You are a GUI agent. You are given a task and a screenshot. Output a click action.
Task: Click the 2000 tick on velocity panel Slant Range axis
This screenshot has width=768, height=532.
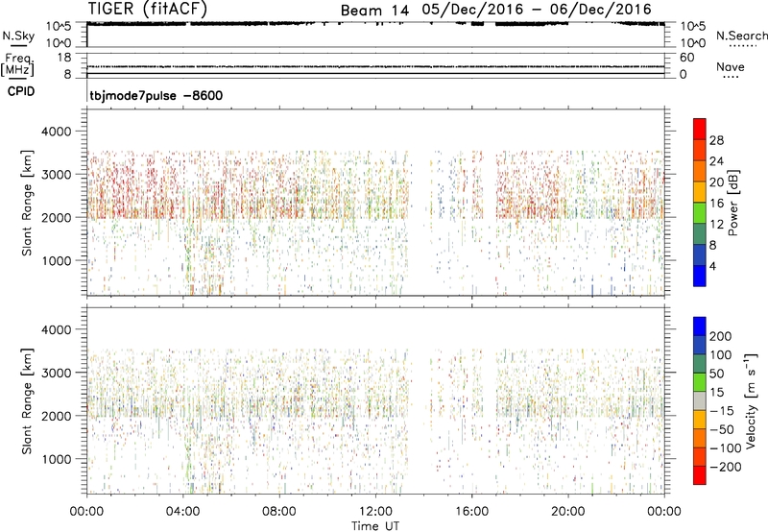click(x=56, y=416)
